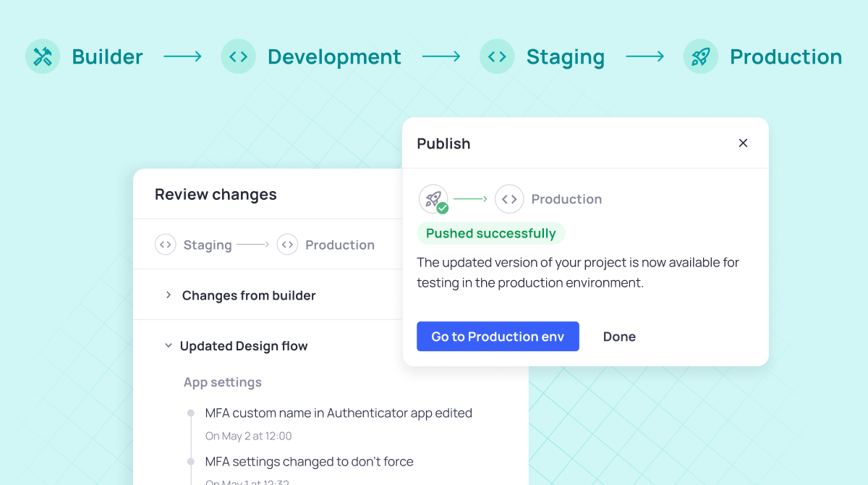Click the Pushed successfully status badge
Screen dimensions: 868x485
(490, 233)
